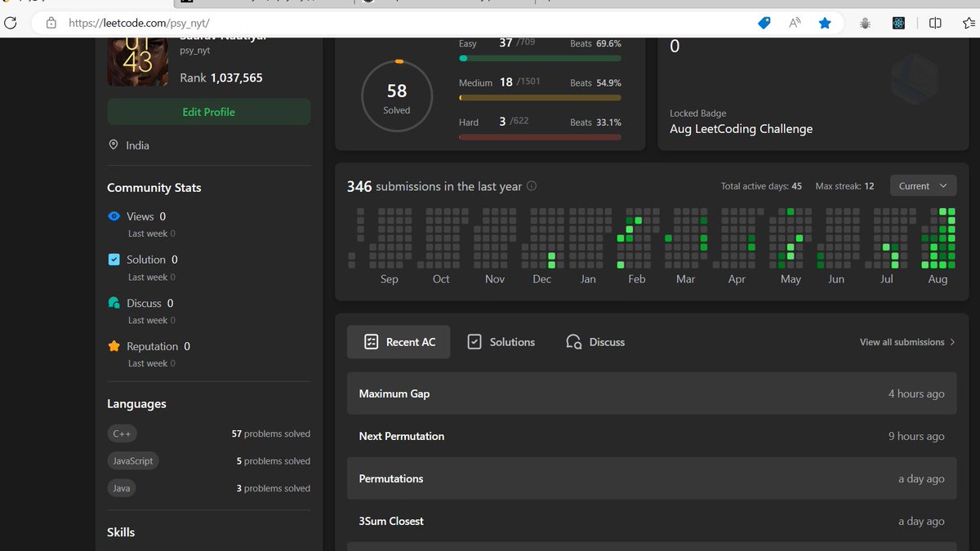Click the 9 hours ago timestamp
This screenshot has width=980, height=551.
tap(916, 436)
